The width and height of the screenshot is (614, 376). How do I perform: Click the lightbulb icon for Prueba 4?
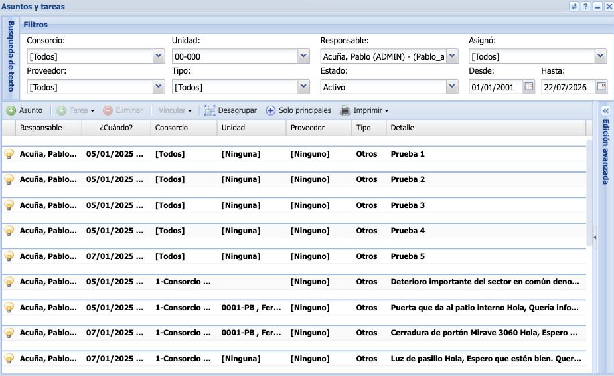9,231
